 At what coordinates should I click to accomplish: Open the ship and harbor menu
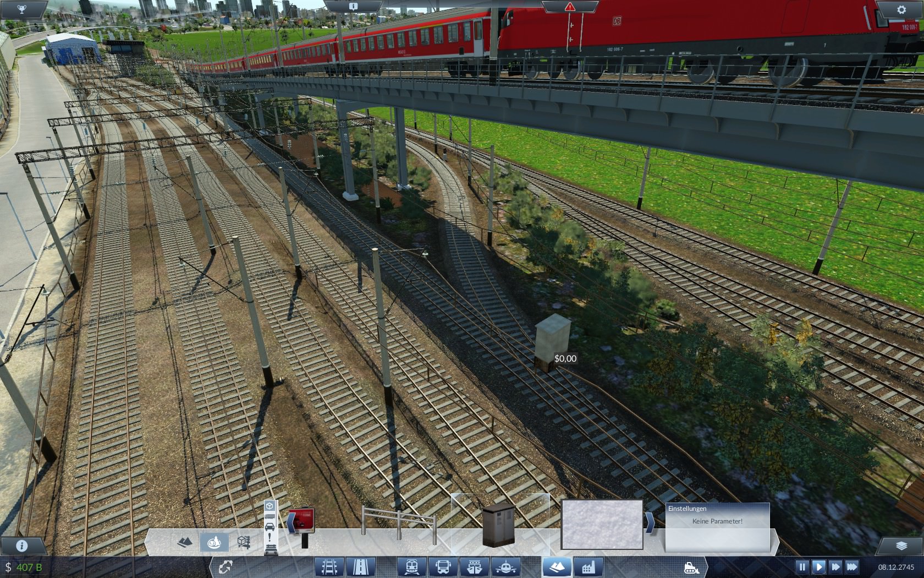[x=475, y=566]
